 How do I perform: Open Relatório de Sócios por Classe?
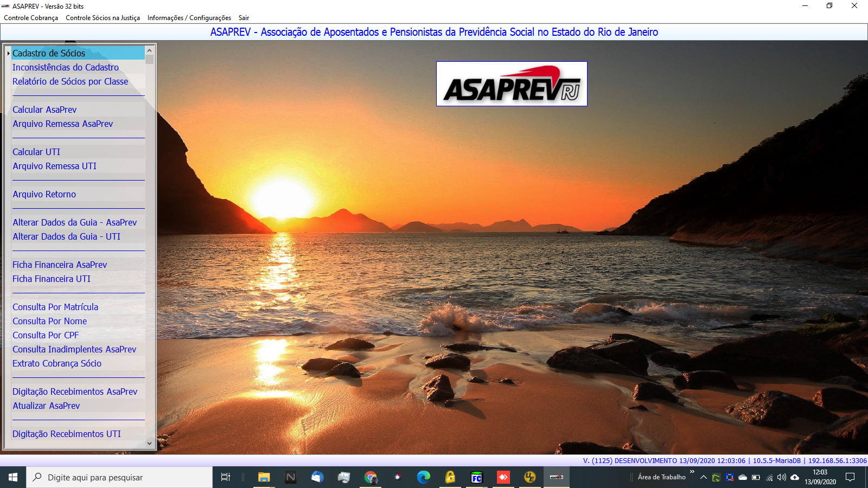(x=78, y=81)
